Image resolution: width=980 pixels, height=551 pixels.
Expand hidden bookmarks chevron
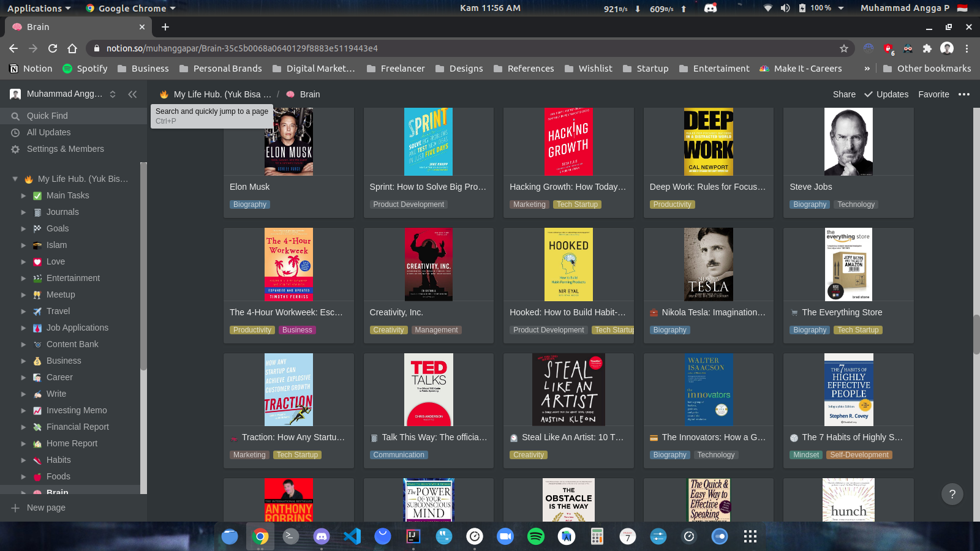click(x=867, y=69)
